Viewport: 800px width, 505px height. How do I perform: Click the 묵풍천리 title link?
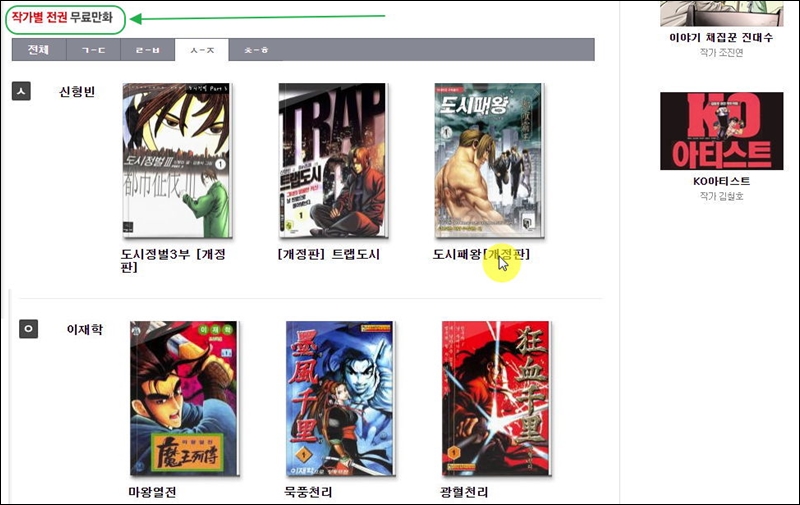click(308, 492)
